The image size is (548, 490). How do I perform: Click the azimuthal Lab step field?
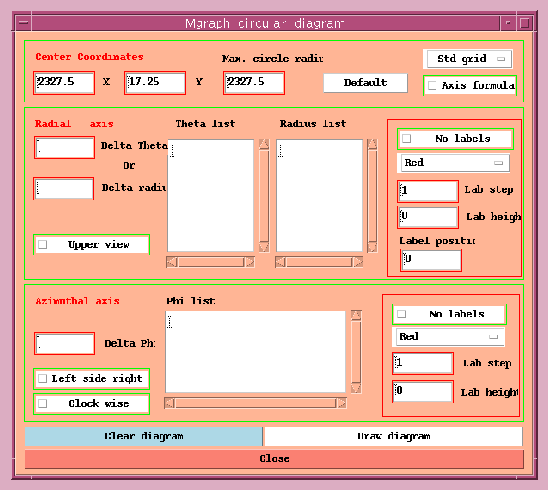423,363
